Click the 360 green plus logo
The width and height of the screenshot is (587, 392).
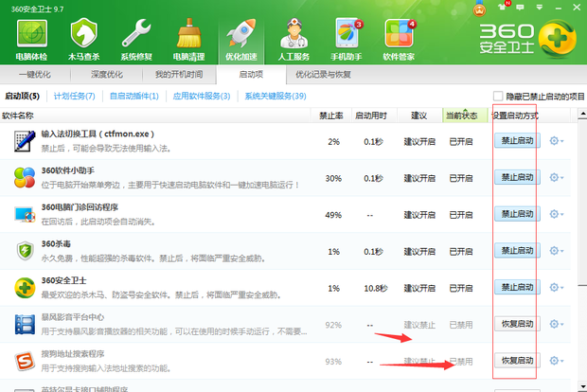(x=557, y=40)
